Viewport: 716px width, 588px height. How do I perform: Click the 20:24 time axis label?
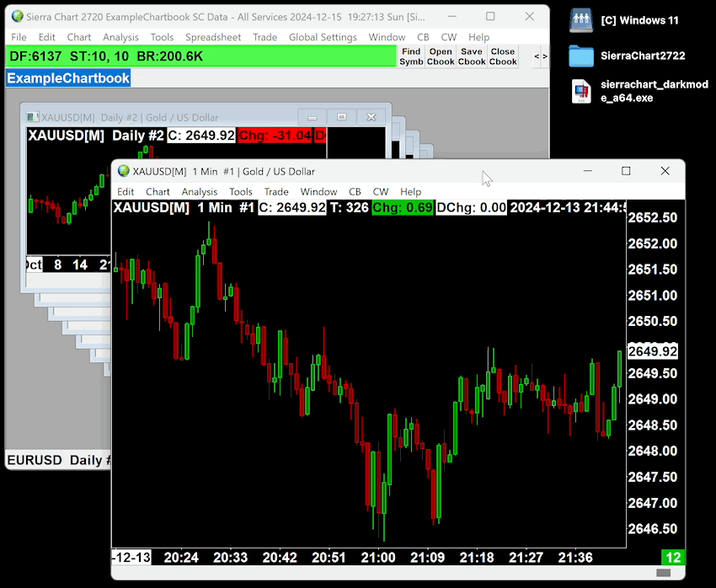[x=181, y=558]
